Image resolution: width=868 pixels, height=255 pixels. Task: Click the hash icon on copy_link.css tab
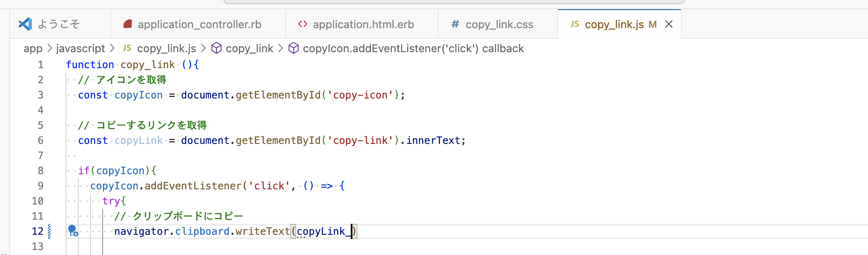tap(455, 24)
